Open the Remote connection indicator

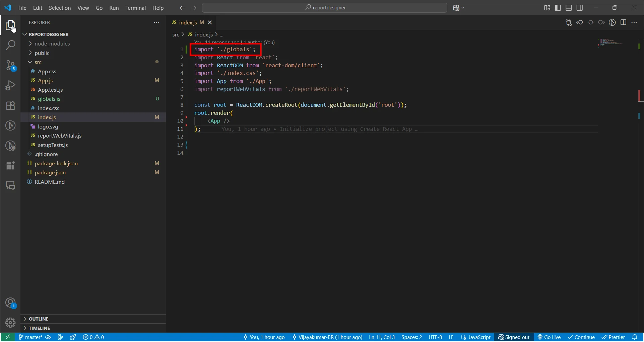tap(7, 337)
